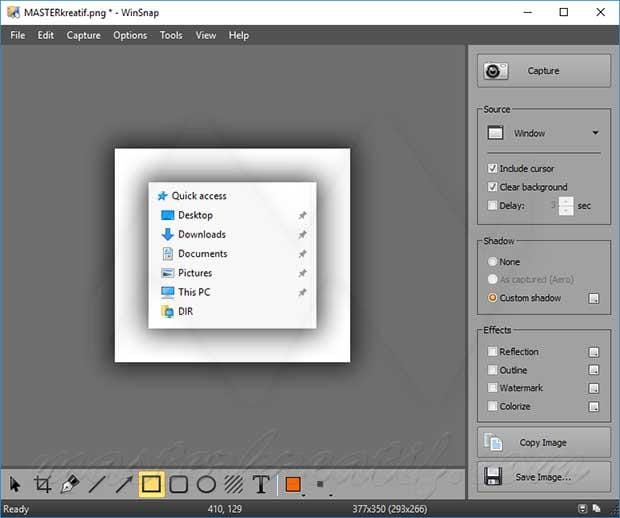
Task: Open the Edit menu
Action: pos(45,36)
